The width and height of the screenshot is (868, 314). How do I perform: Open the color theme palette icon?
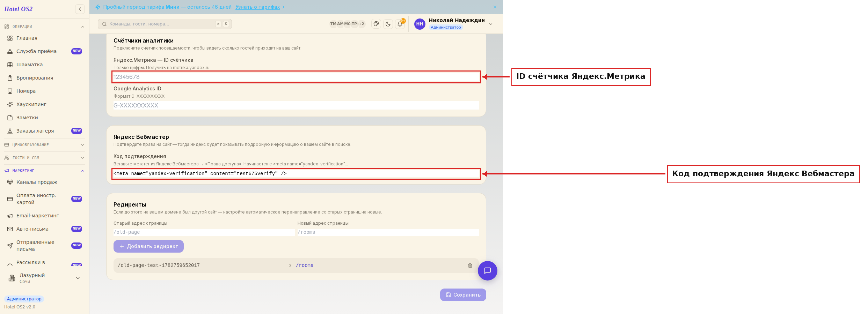coord(376,24)
